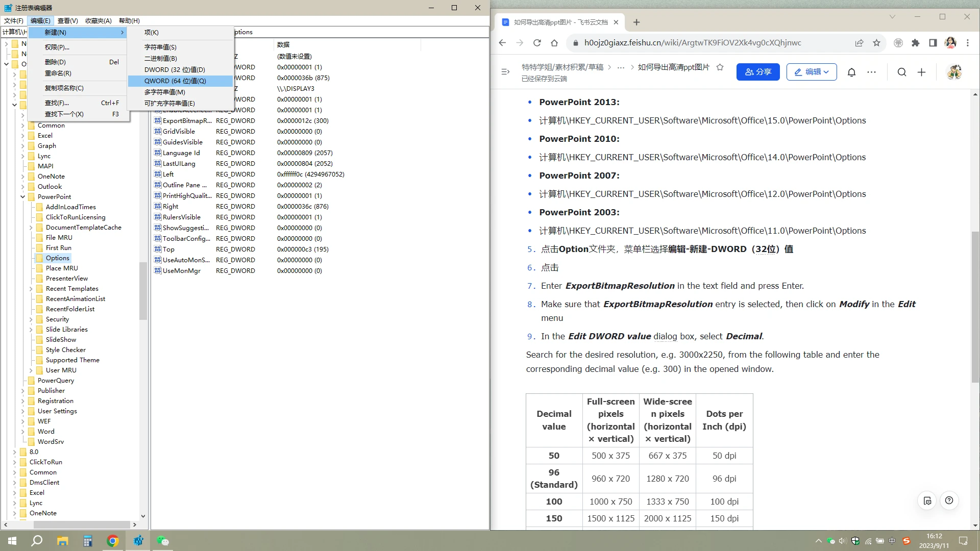The image size is (980, 551).
Task: Open the Feishu help question-mark button
Action: [949, 500]
